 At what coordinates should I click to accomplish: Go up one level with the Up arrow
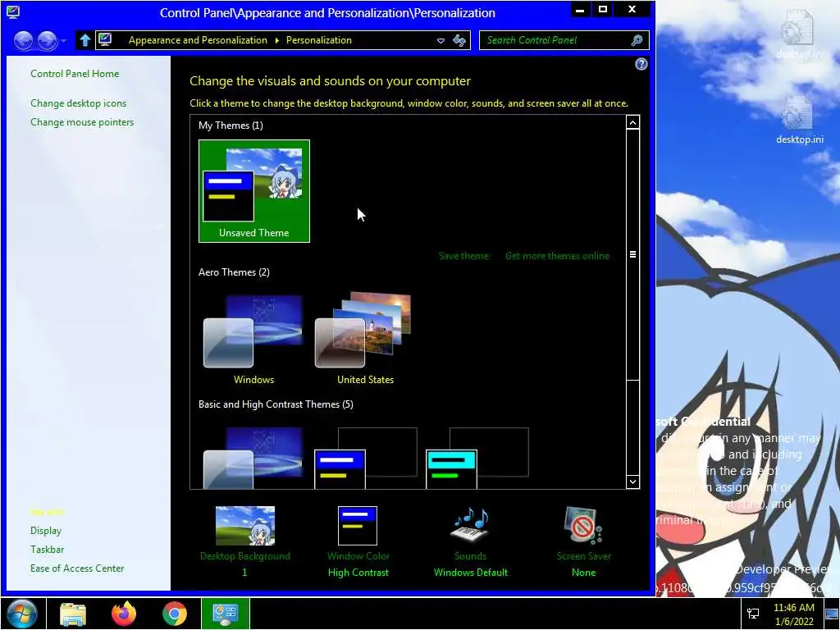[84, 40]
